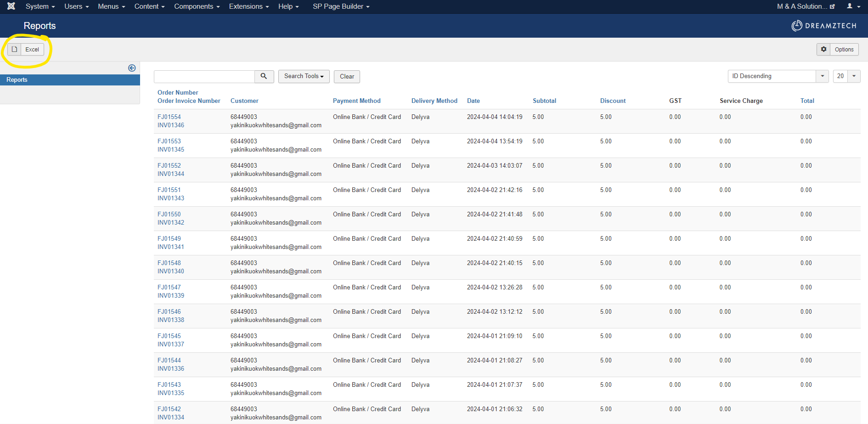This screenshot has height=424, width=868.
Task: Open the Users menu
Action: click(x=76, y=6)
